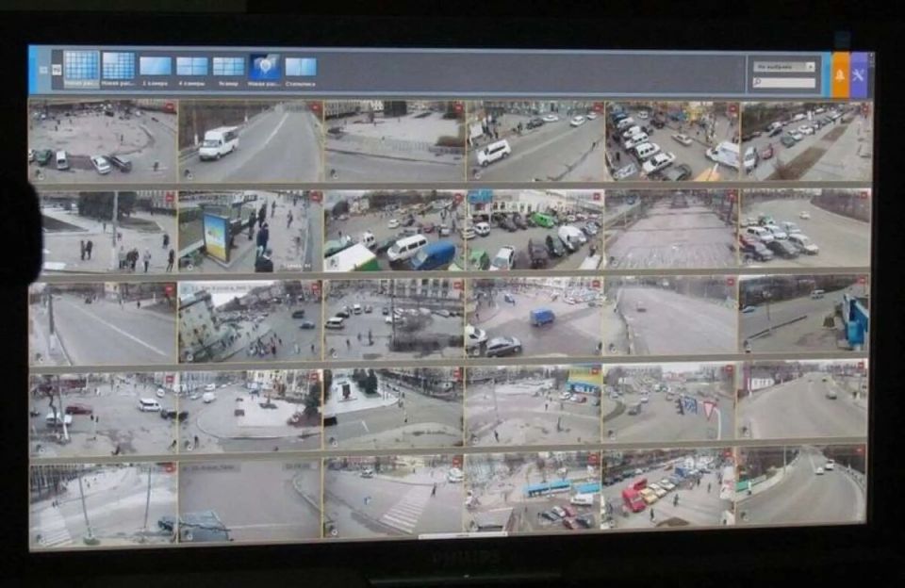Toggle red indicator on the white minibus feed
Image resolution: width=905 pixels, height=588 pixels.
315,108
